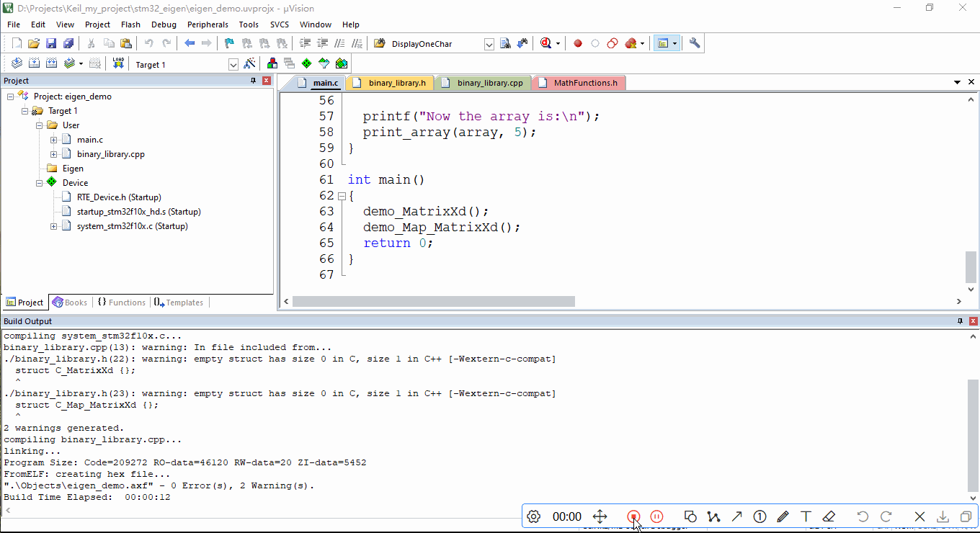Viewport: 980px width, 533px height.
Task: Pause the recording with the pause icon
Action: pos(656,516)
